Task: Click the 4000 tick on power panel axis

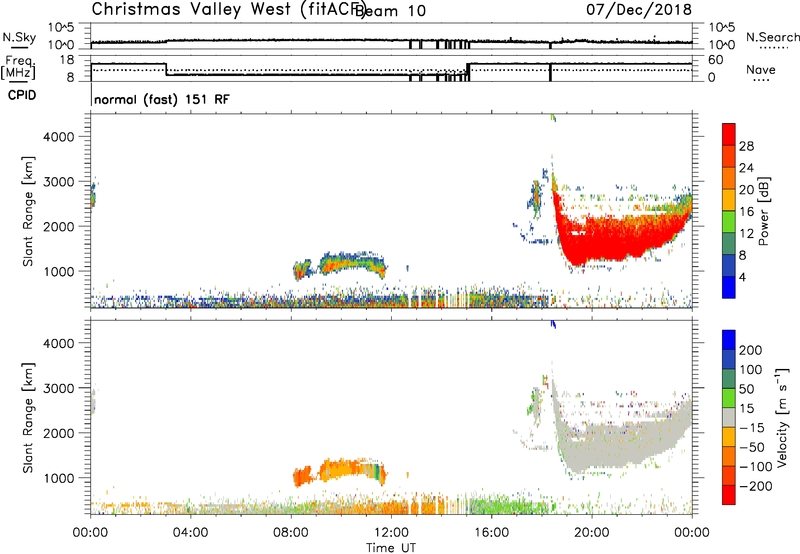Action: (x=58, y=137)
